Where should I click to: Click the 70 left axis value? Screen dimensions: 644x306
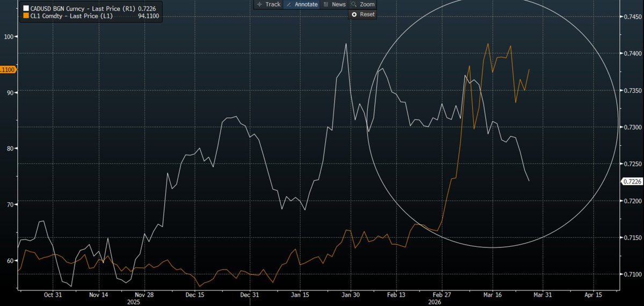point(10,204)
